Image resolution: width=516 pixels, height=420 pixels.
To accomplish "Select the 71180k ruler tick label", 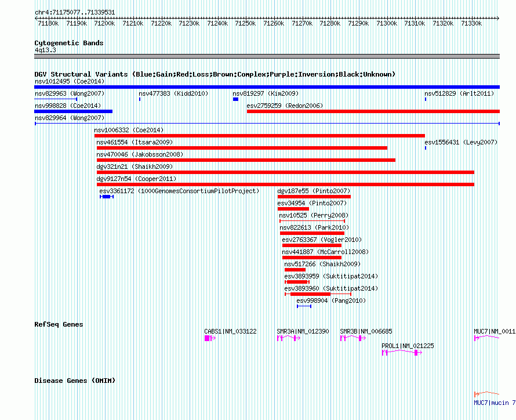I will click(48, 23).
